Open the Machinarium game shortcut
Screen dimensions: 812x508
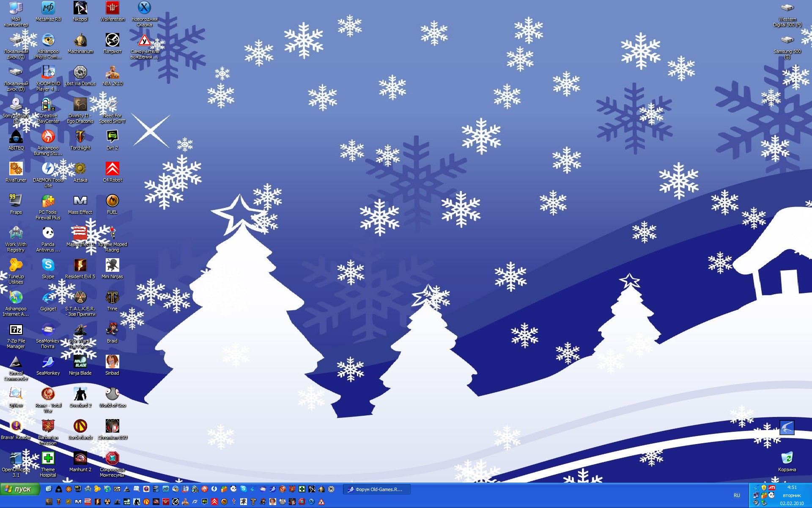point(80,40)
